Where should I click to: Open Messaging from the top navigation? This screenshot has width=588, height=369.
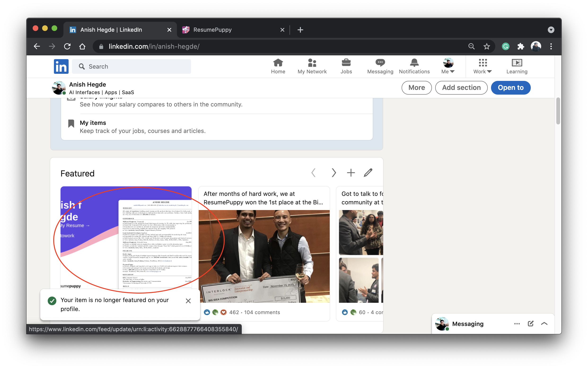[380, 66]
